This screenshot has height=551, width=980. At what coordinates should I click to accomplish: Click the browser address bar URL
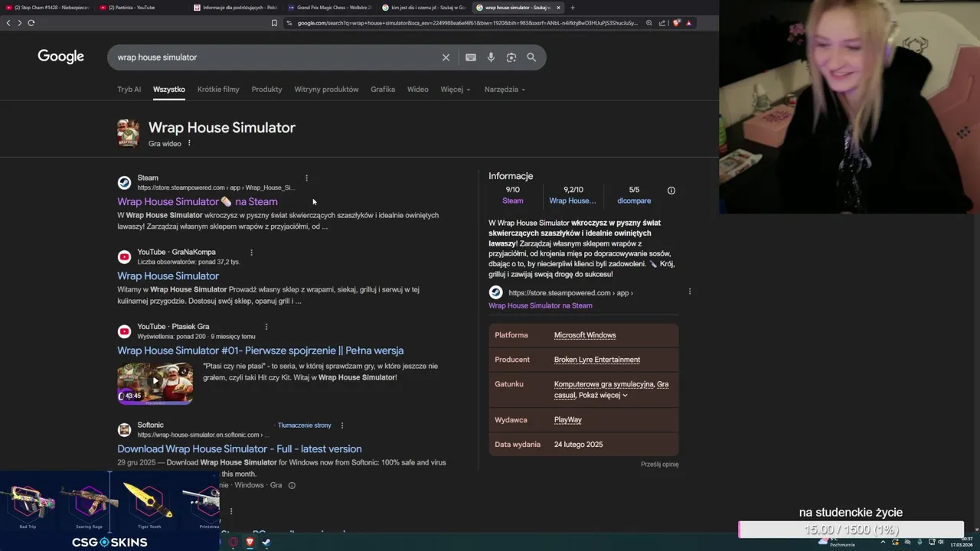pos(467,23)
